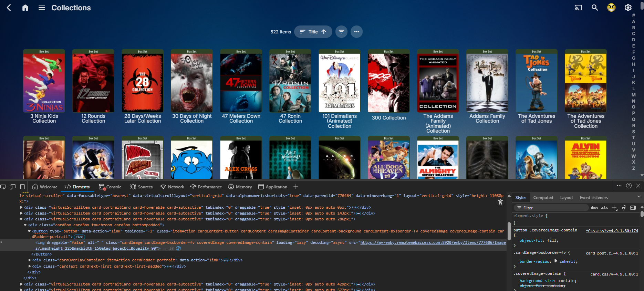The width and height of the screenshot is (644, 291).
Task: Click the Title sort button
Action: click(x=313, y=32)
